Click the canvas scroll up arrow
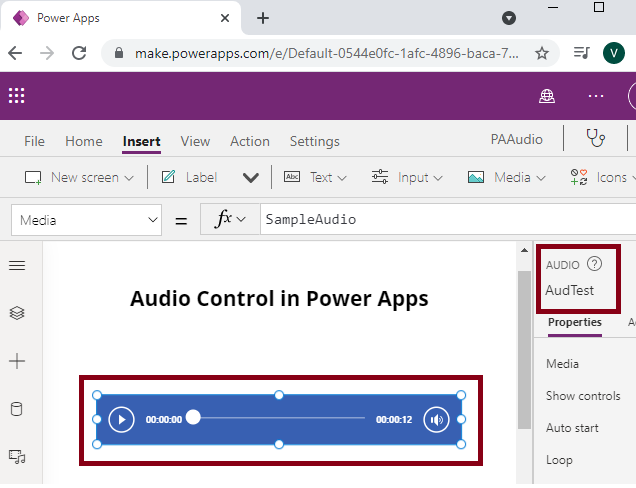The image size is (636, 488). click(x=524, y=250)
